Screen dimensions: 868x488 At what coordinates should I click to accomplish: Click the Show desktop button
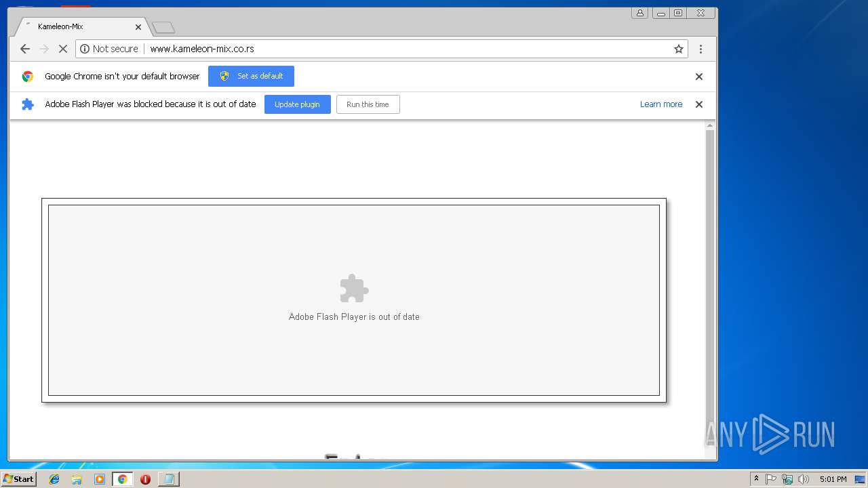(860, 479)
